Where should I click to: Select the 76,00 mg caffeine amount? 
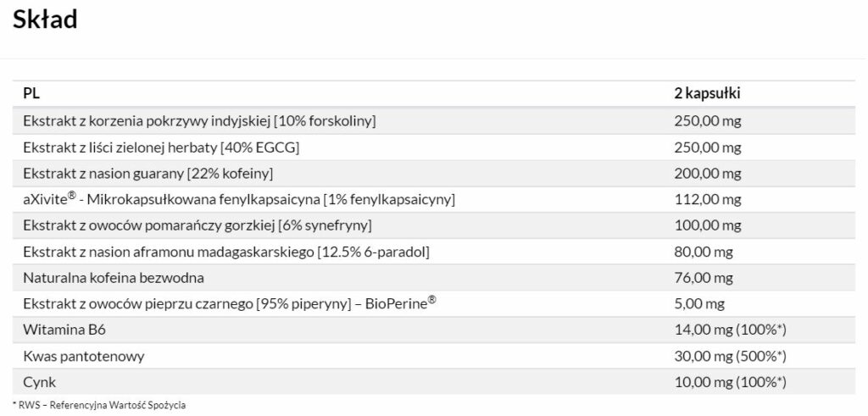tap(704, 278)
